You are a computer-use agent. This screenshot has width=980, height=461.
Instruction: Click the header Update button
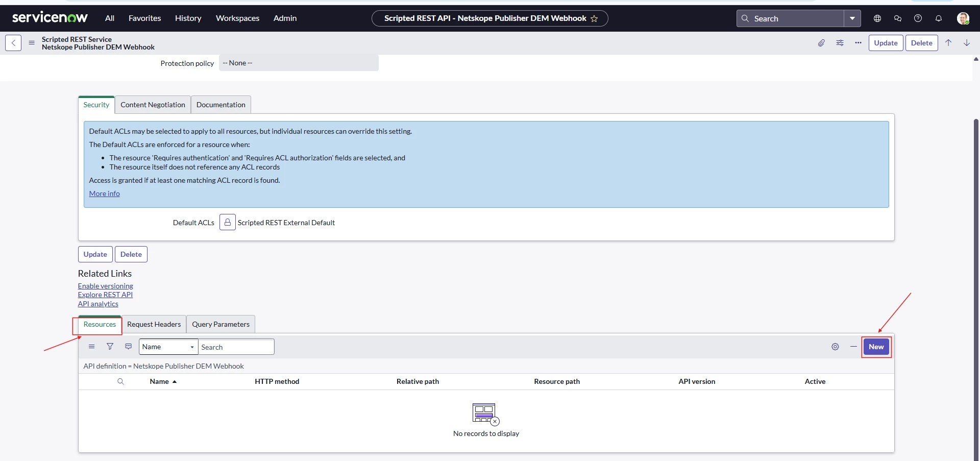[886, 43]
